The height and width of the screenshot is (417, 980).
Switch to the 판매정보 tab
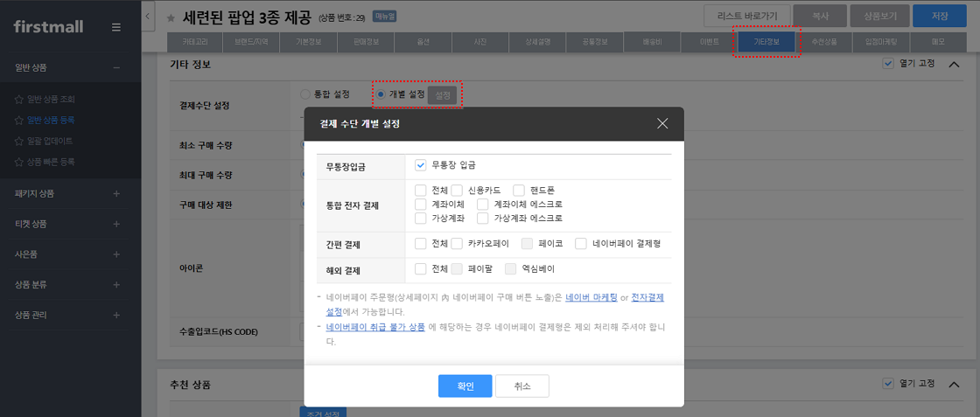[x=367, y=43]
